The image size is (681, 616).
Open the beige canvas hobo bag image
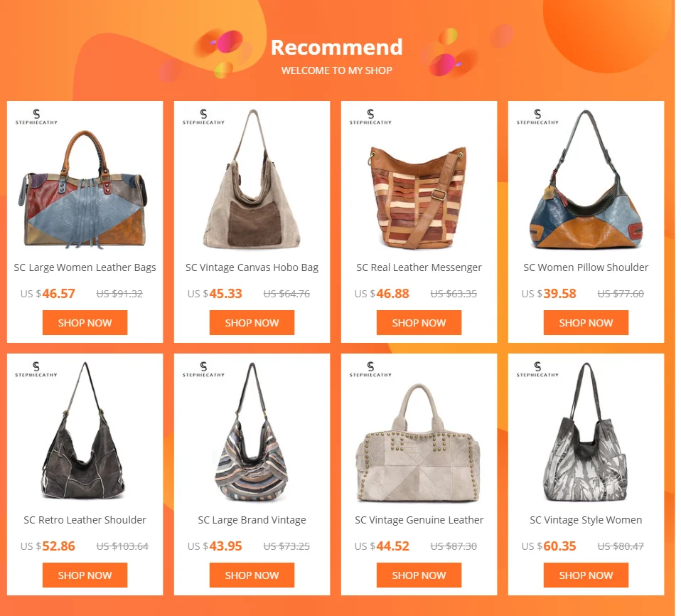252,179
